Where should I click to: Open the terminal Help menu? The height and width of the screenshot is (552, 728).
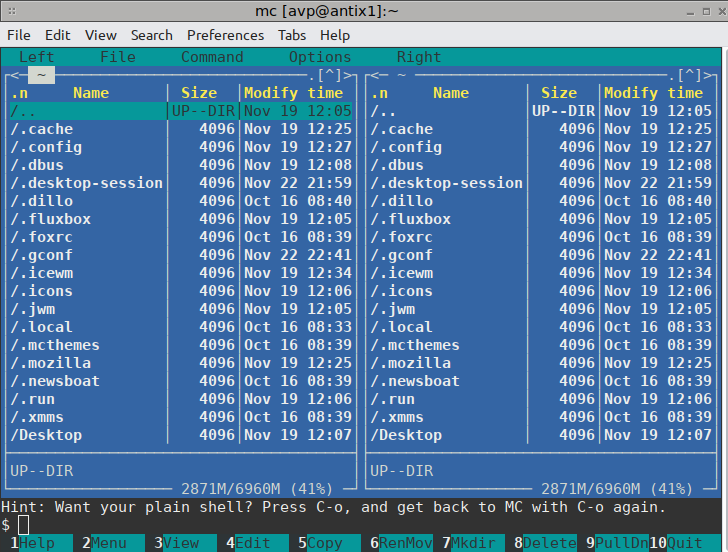pos(334,35)
